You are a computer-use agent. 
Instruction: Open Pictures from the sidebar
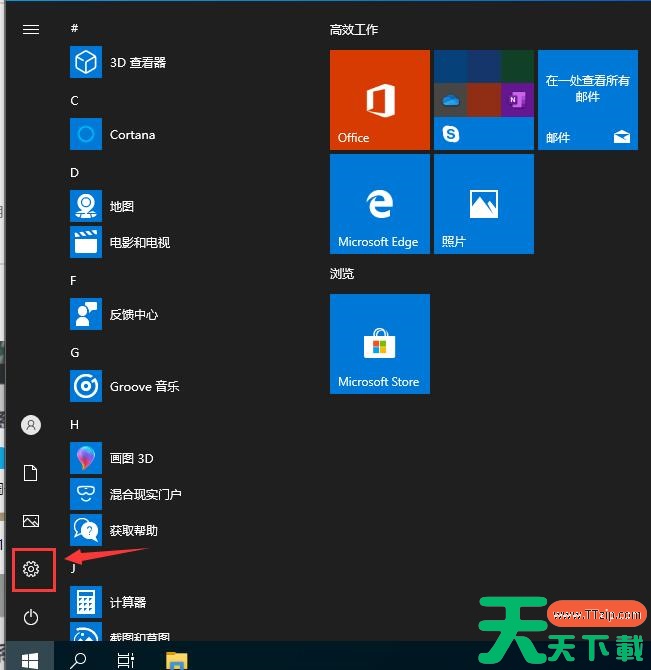(x=31, y=521)
